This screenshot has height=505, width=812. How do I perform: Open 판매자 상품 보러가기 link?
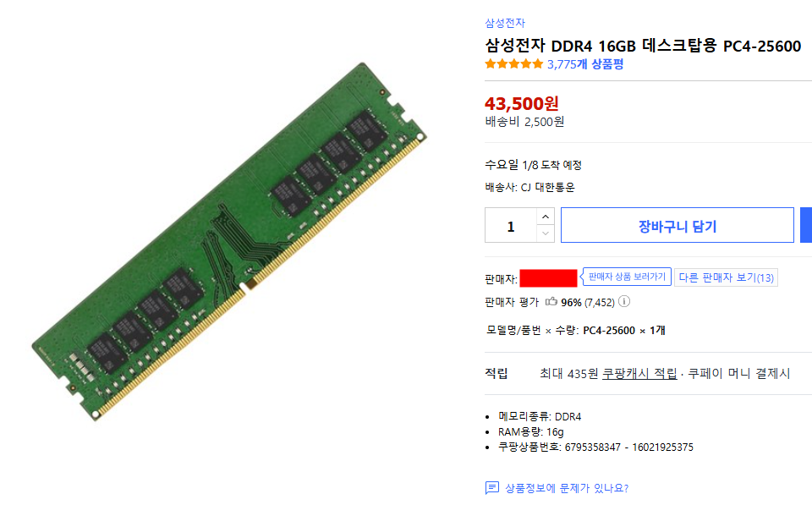point(627,277)
